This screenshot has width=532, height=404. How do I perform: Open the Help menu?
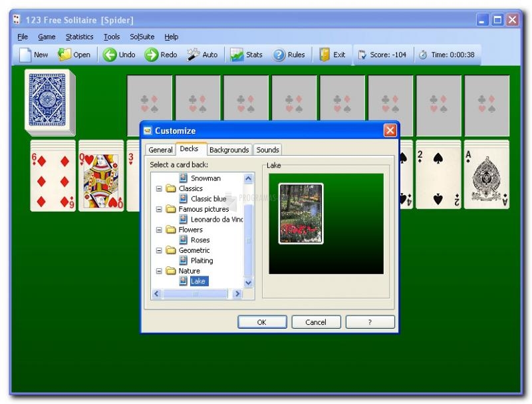(x=172, y=37)
